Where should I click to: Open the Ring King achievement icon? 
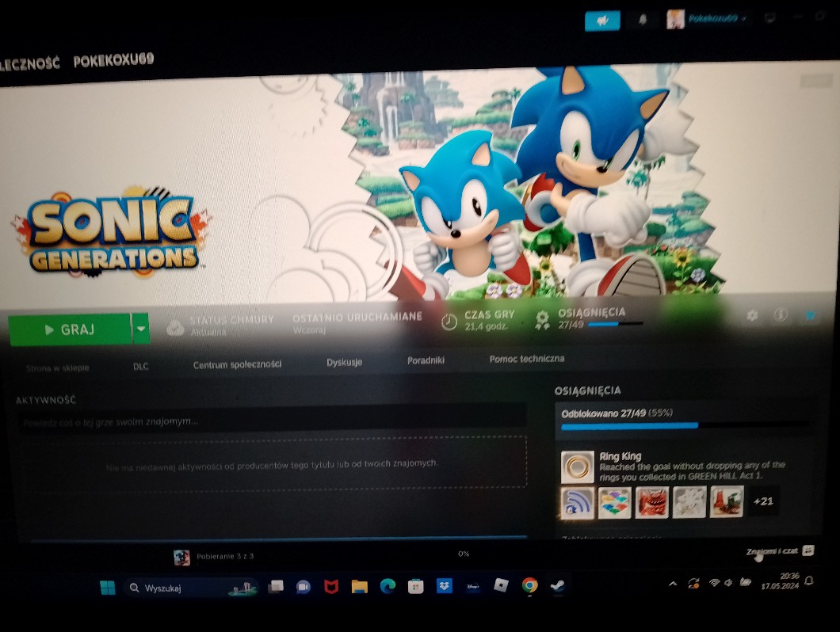[576, 466]
